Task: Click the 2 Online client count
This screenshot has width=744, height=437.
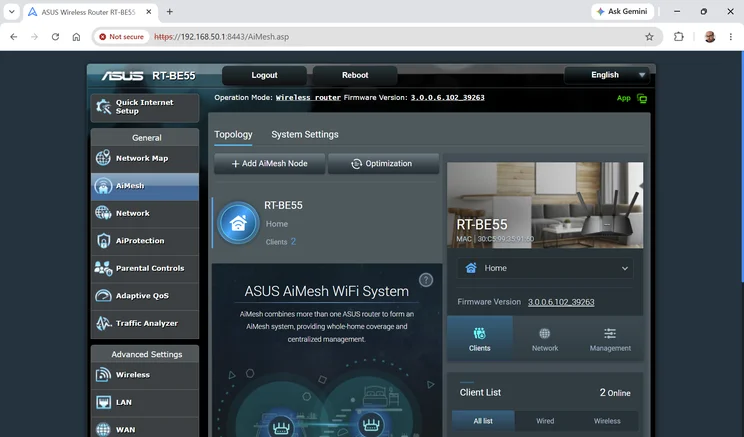Action: tap(614, 392)
